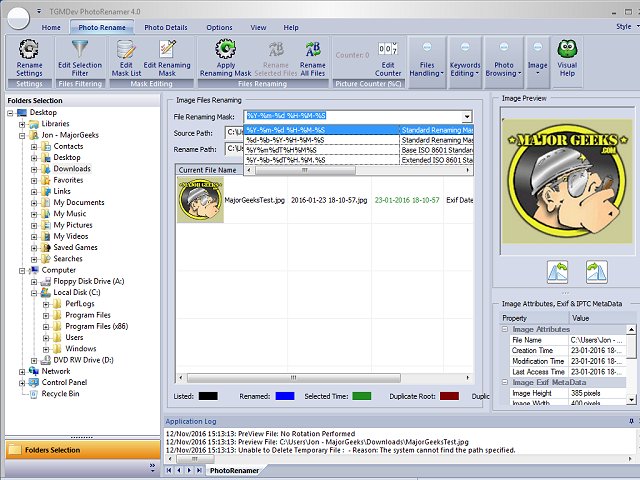Image resolution: width=640 pixels, height=480 pixels.
Task: Open Keywords Editing dropdown
Action: point(464,62)
